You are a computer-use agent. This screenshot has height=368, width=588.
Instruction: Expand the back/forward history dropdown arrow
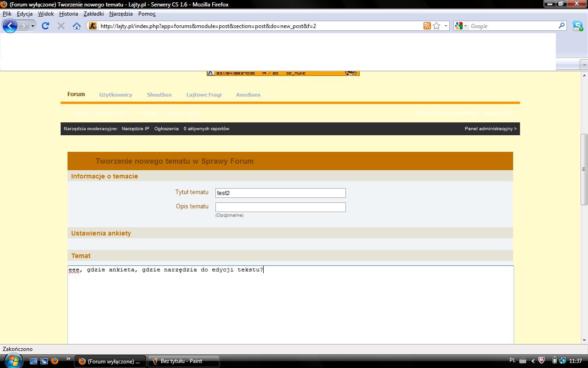(33, 26)
